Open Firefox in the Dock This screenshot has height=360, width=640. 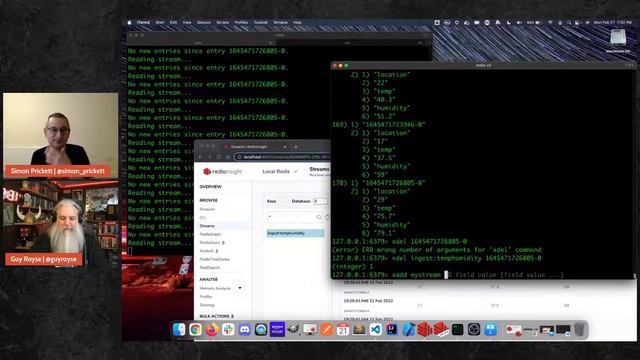tap(212, 329)
